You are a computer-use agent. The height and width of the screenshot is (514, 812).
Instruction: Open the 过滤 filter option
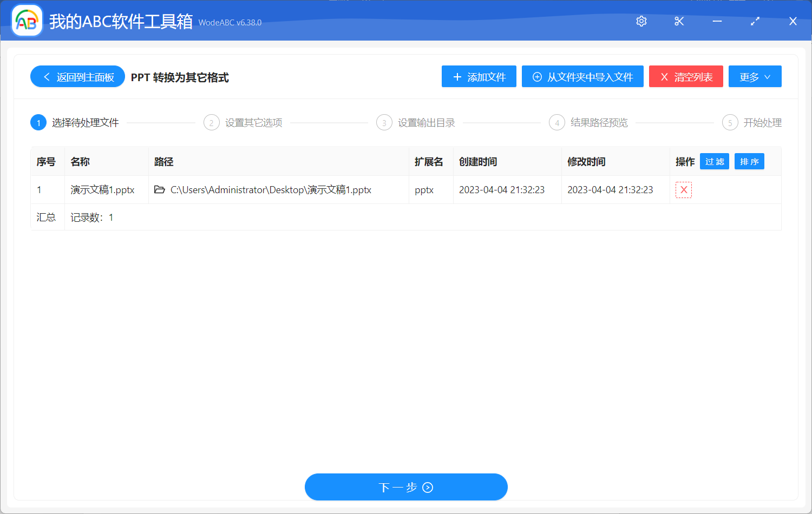[x=714, y=161]
